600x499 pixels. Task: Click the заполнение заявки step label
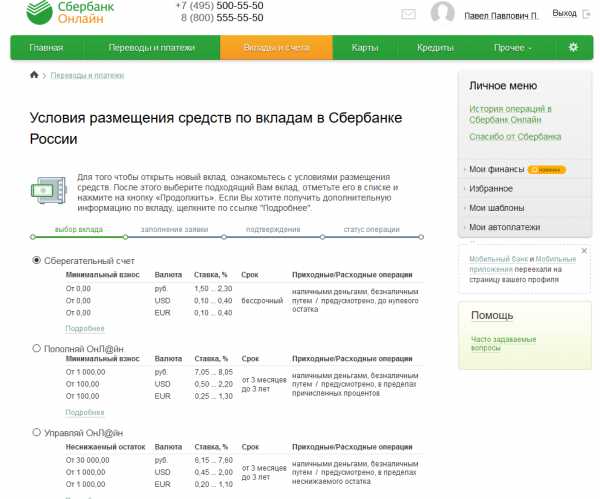tap(174, 229)
